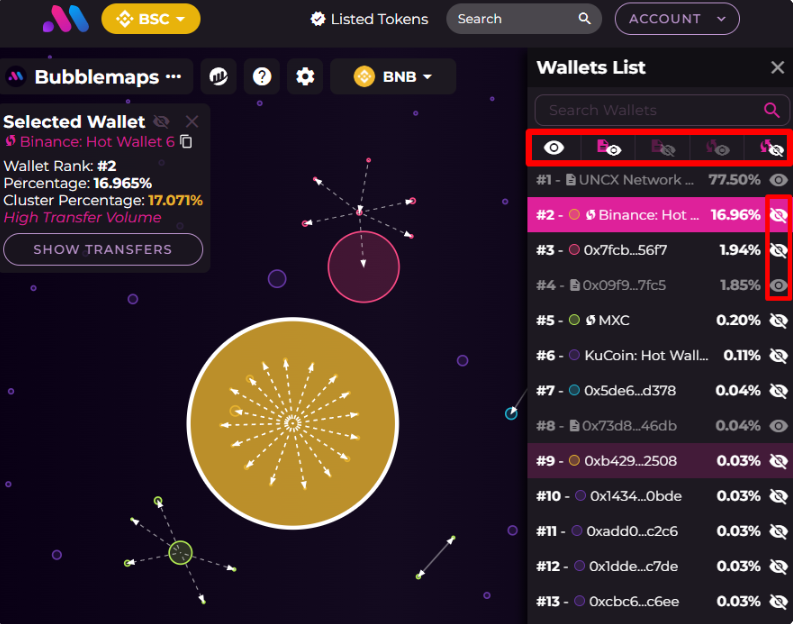Copy the Binance Hot Wallet 6 address
Viewport: 793px width, 624px height.
186,142
